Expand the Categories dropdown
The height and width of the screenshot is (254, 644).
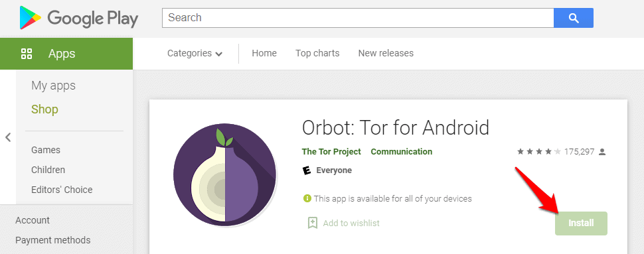[195, 53]
